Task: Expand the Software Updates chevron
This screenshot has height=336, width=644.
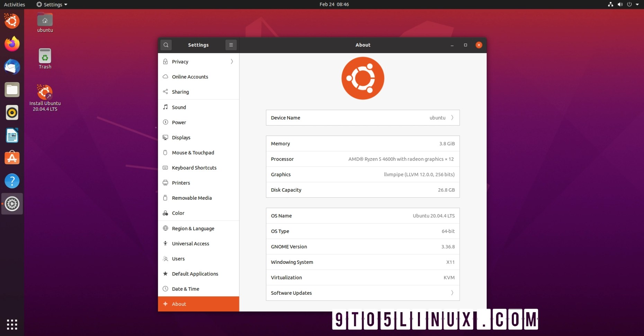Action: pyautogui.click(x=452, y=293)
